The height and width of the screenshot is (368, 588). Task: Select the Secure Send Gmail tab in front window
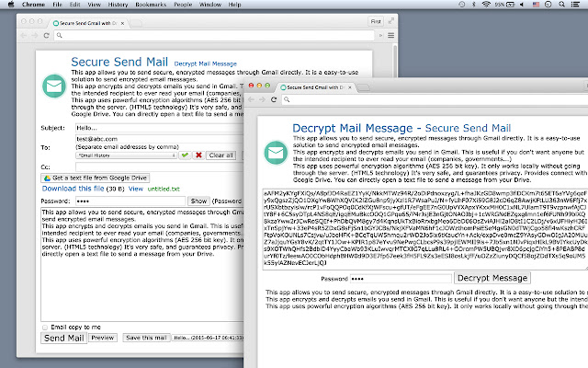(x=317, y=87)
